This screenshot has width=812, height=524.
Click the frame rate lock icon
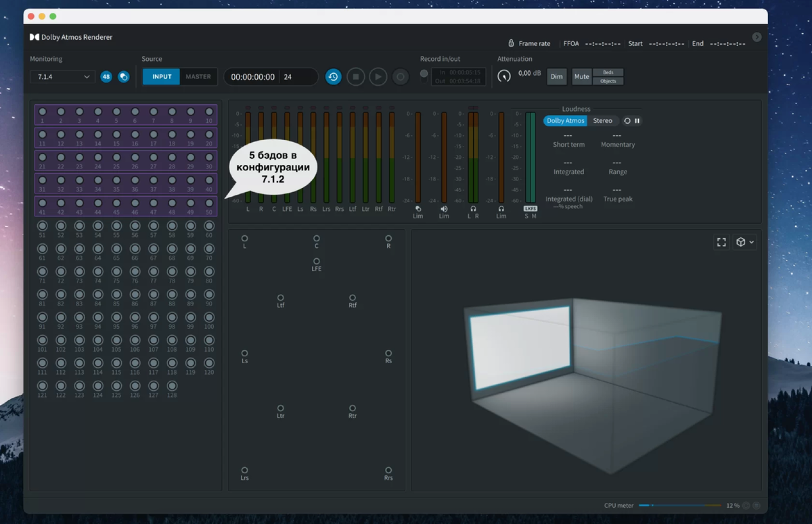[512, 43]
